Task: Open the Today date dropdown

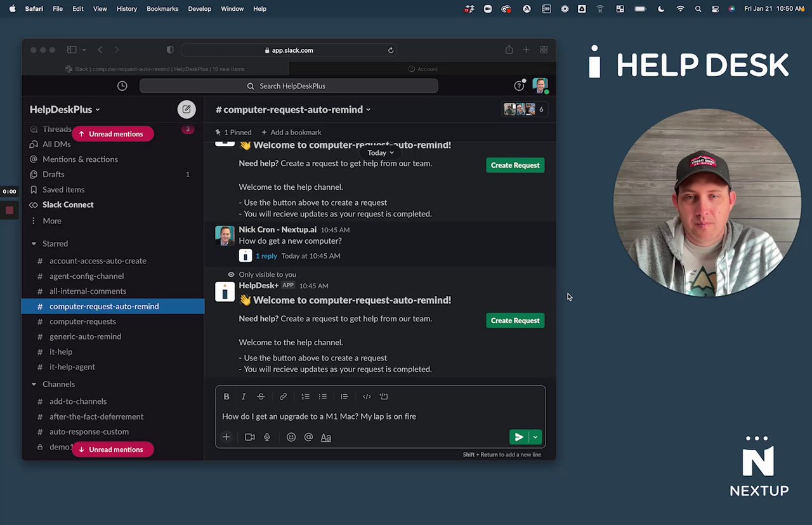Action: (x=381, y=152)
